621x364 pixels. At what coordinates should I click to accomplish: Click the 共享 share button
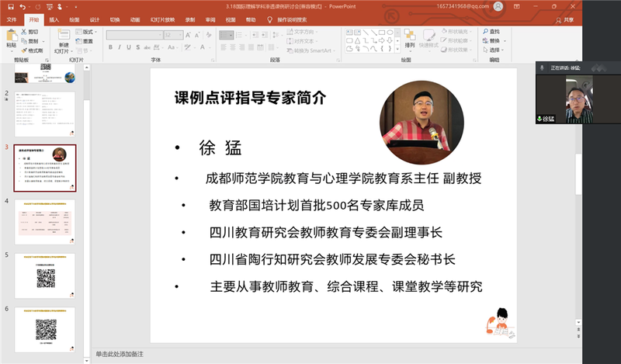tap(565, 20)
